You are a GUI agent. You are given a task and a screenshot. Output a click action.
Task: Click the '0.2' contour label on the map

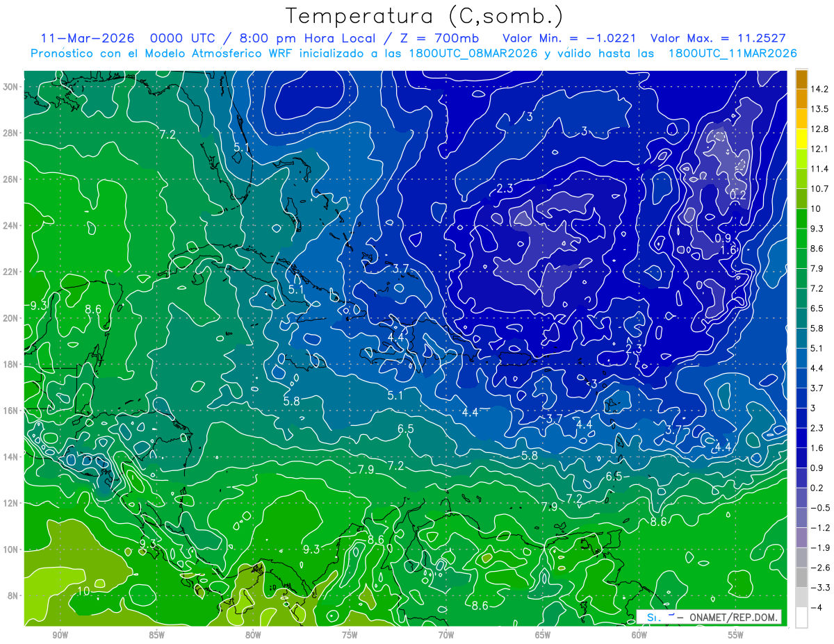[x=737, y=195]
